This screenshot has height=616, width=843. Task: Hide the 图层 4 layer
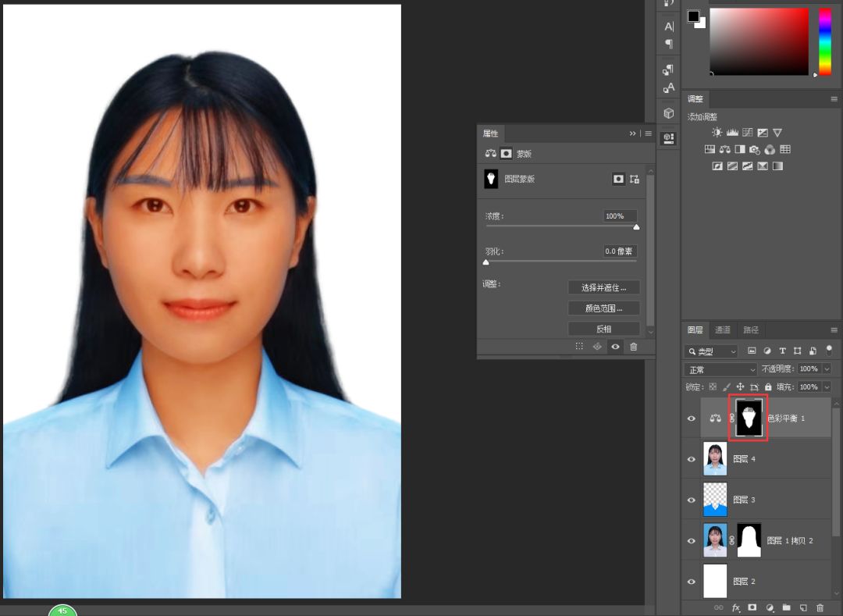[x=691, y=459]
